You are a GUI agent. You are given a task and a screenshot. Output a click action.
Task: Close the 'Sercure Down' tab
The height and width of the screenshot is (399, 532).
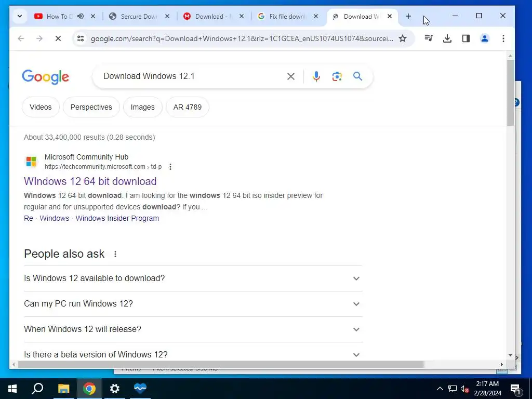[167, 16]
